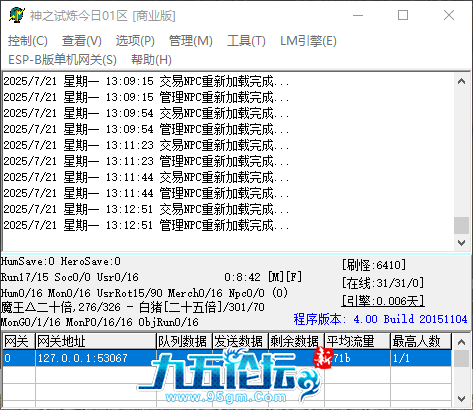Viewport: 473px width, 410px height.
Task: Click the 网关地址 column header
Action: pyautogui.click(x=96, y=341)
